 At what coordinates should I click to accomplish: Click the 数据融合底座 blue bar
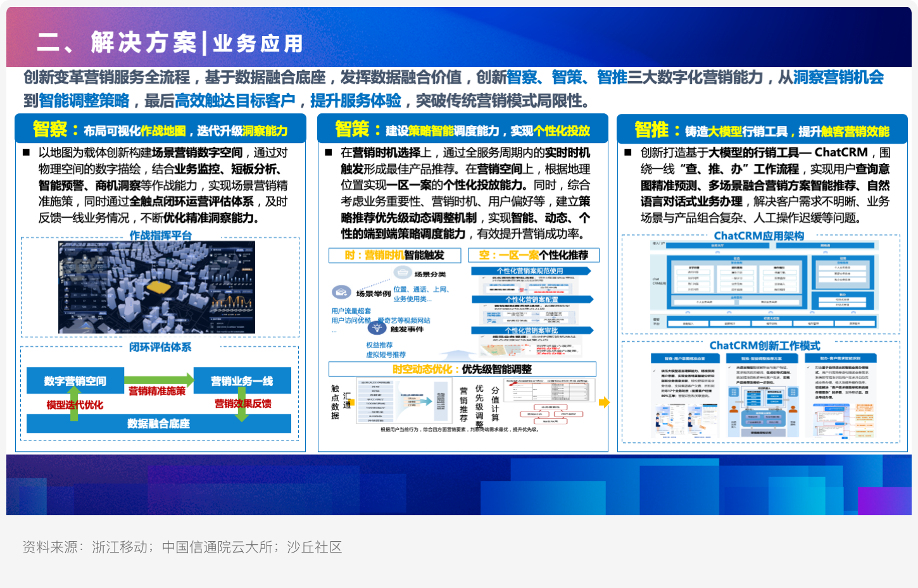[158, 423]
